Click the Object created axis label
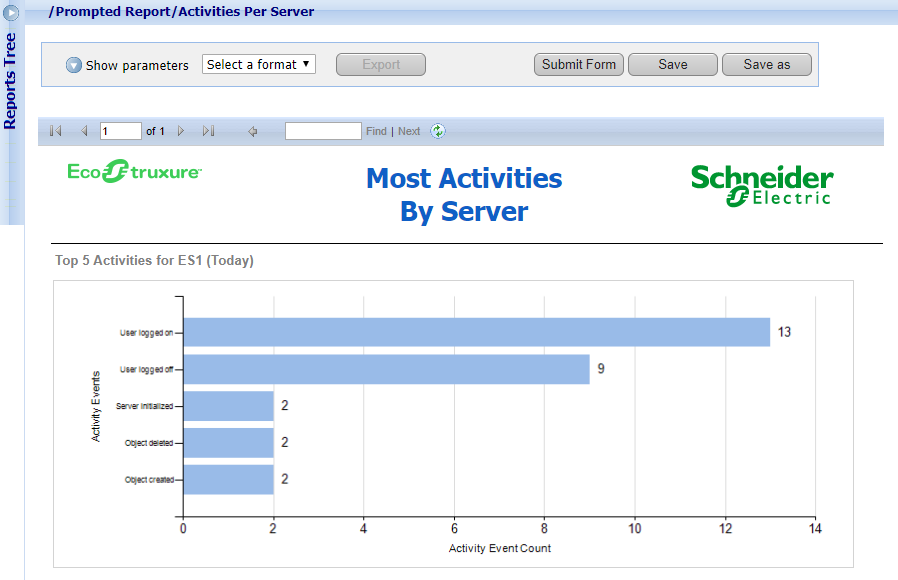898x580 pixels. click(x=149, y=480)
